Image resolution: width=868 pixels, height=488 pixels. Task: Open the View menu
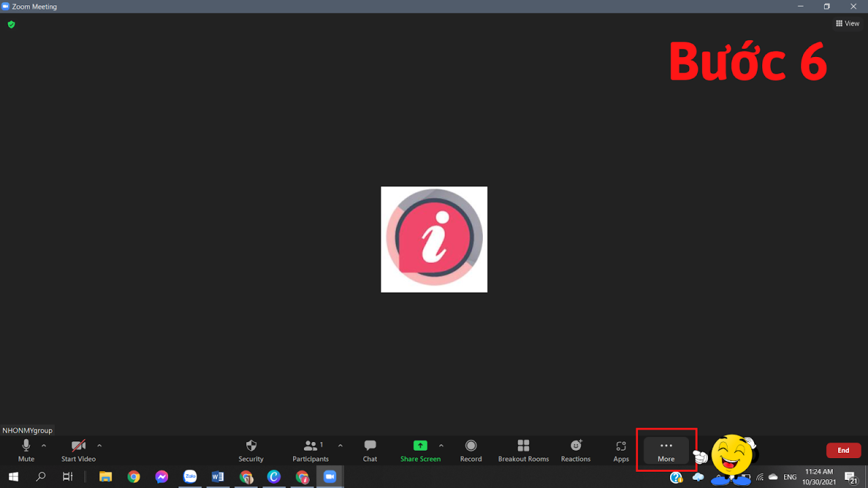(847, 22)
